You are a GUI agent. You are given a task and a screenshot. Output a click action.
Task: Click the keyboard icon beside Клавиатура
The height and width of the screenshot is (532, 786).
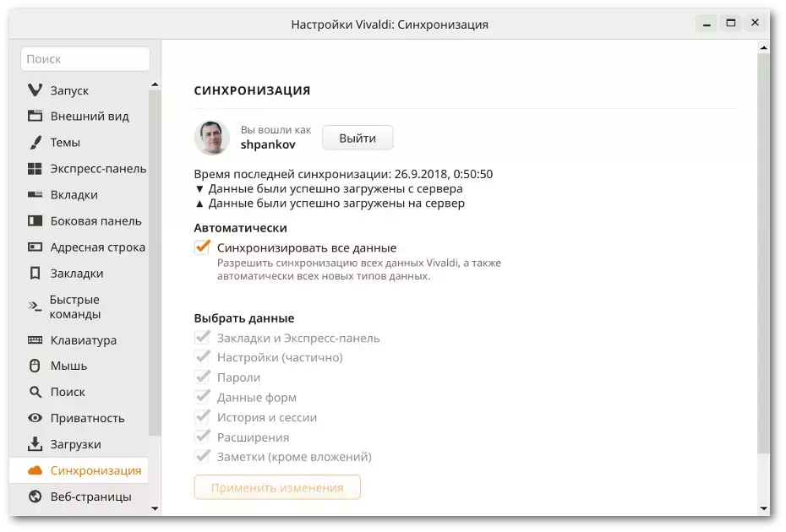(x=35, y=340)
